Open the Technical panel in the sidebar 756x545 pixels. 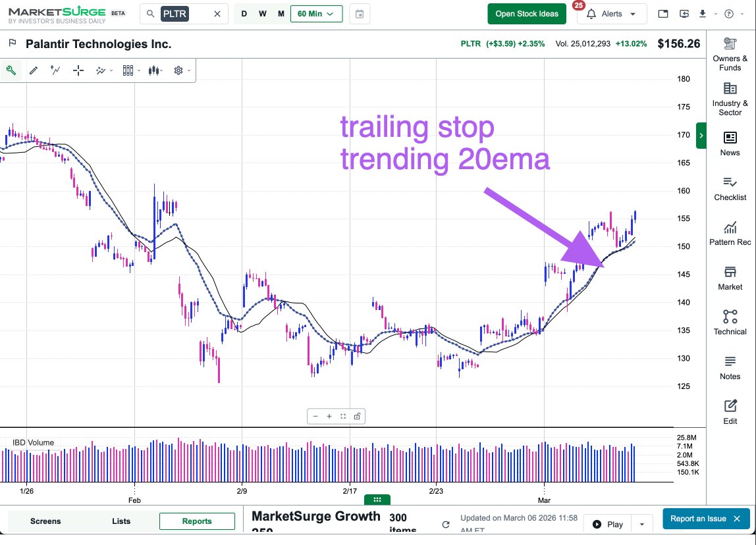click(730, 323)
